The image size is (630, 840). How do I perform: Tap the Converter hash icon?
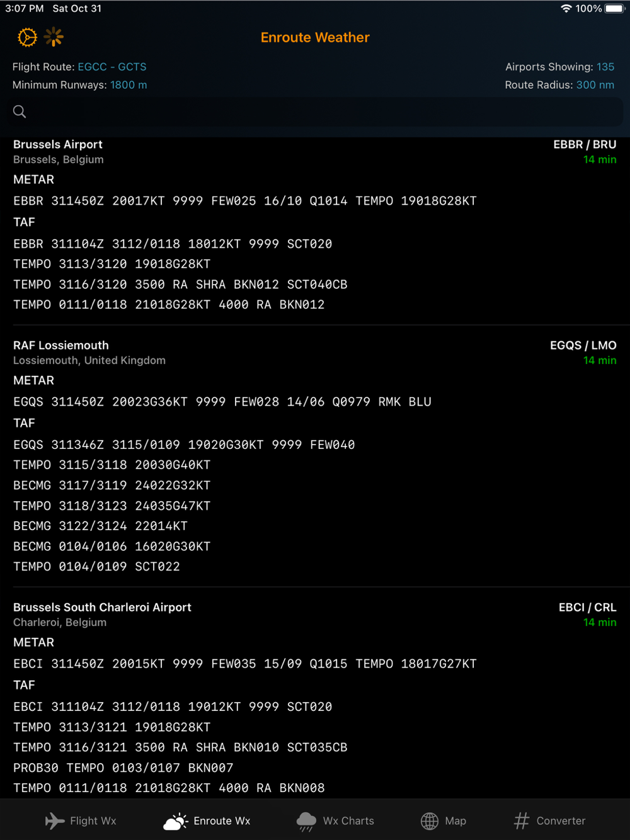pyautogui.click(x=522, y=820)
